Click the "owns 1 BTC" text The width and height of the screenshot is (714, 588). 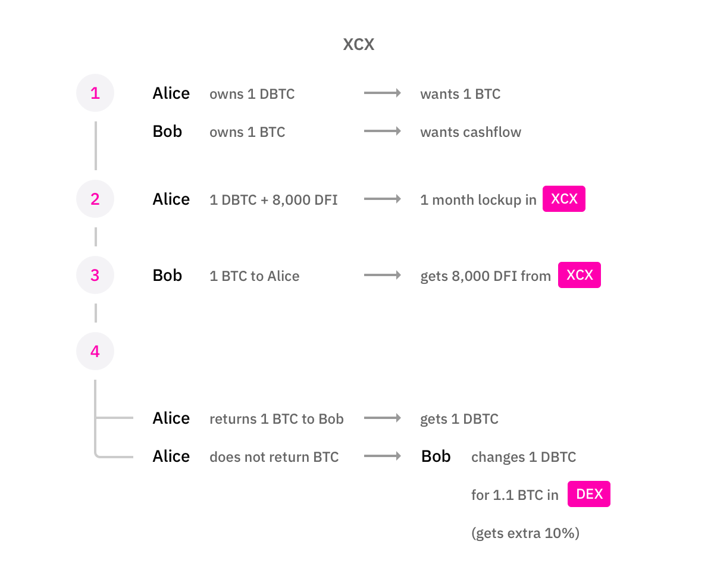click(248, 132)
